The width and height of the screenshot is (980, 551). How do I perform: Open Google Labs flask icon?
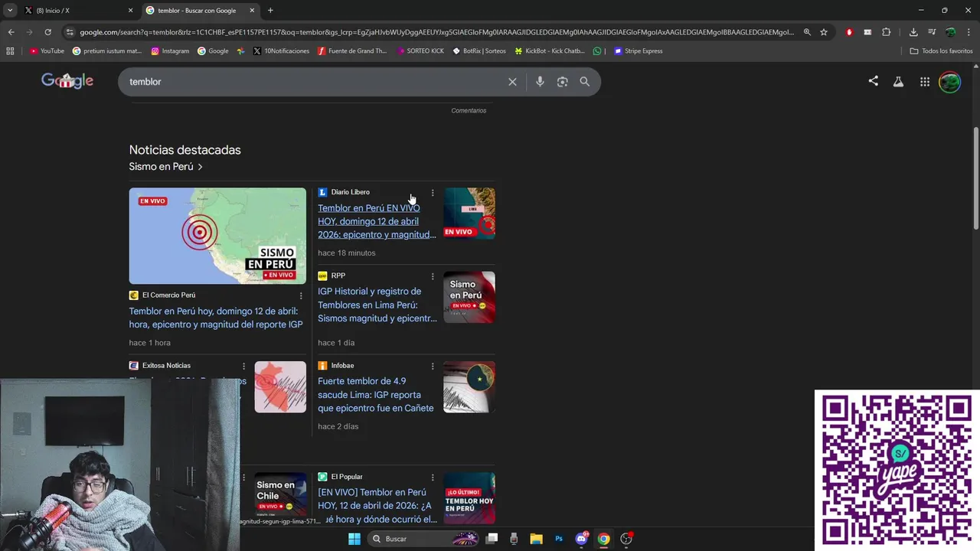click(x=898, y=82)
